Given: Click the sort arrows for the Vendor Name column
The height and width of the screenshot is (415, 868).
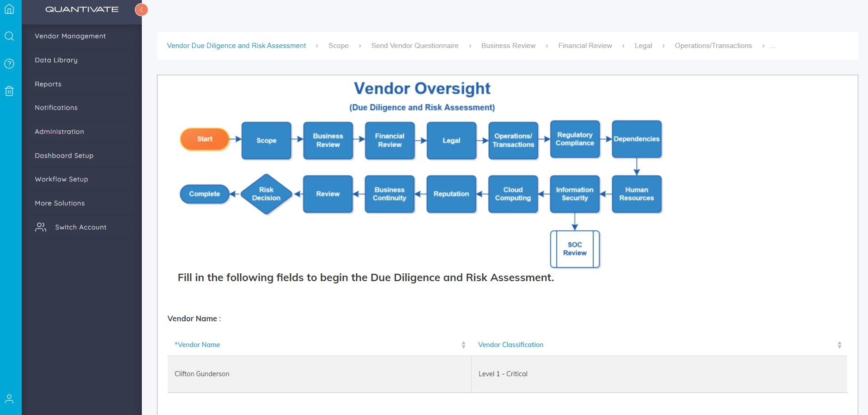Looking at the screenshot, I should click(463, 345).
